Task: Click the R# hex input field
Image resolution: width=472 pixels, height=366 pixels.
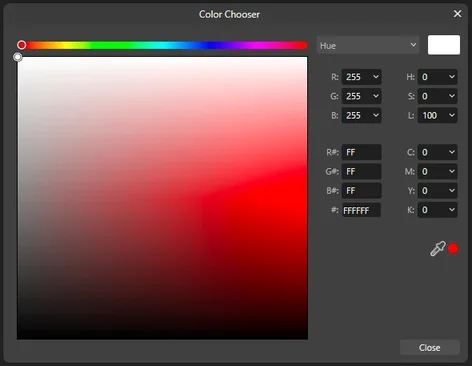Action: (361, 152)
